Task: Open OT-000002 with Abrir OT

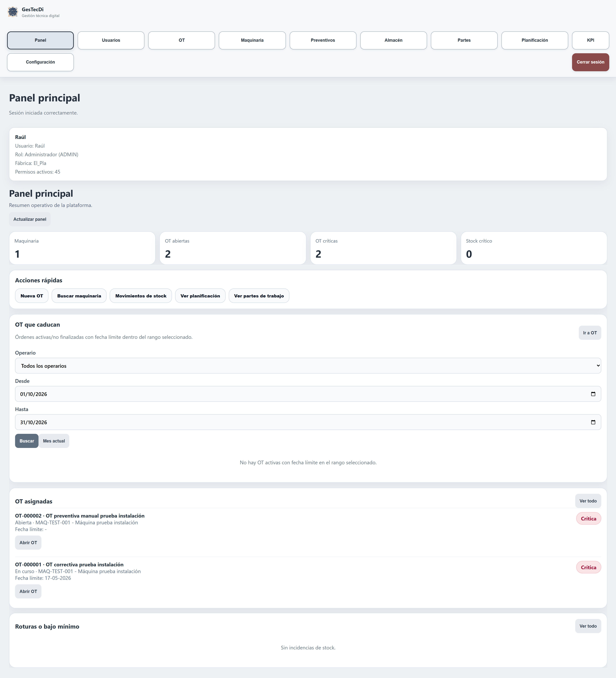Action: pyautogui.click(x=28, y=542)
